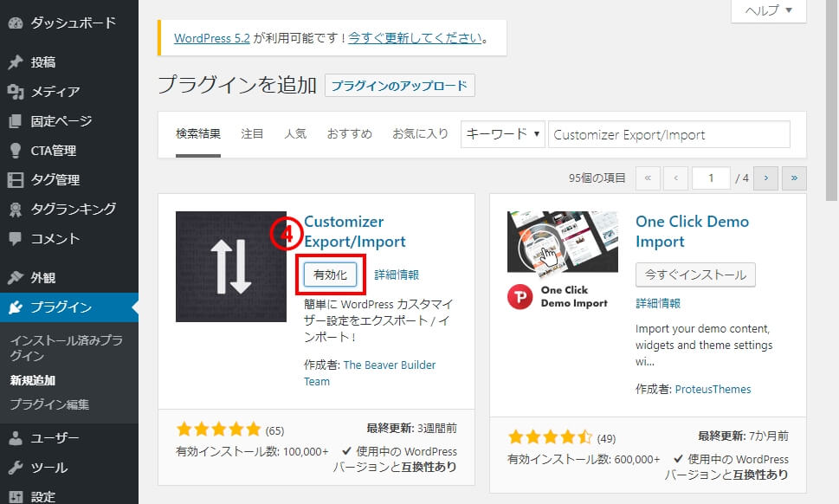Open プラグイン編集 submenu entry
This screenshot has height=504, width=839.
(49, 404)
